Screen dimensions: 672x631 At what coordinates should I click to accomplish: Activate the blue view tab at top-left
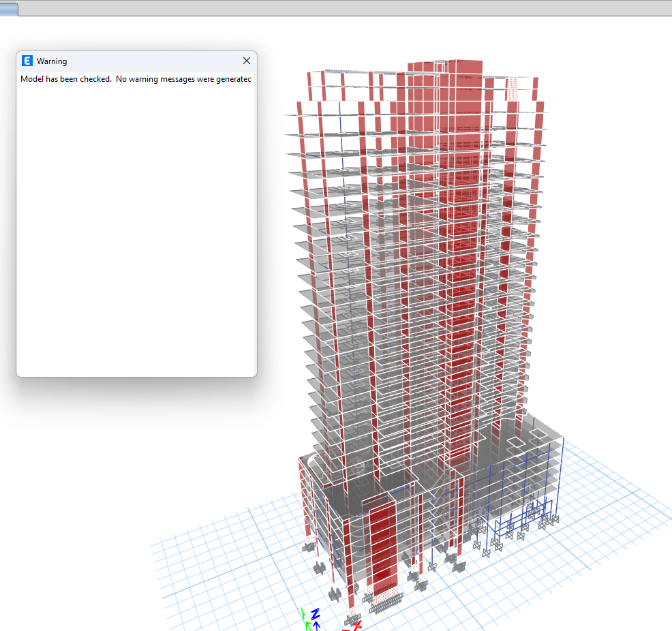pos(9,9)
